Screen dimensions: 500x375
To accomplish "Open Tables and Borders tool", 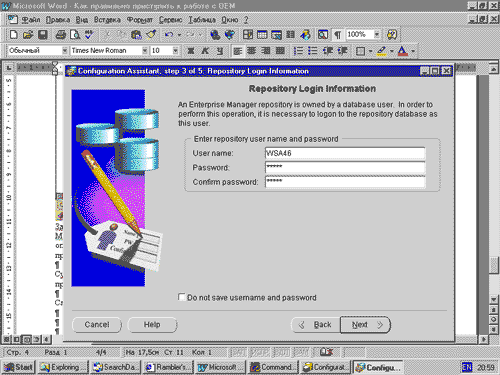I will click(x=248, y=35).
